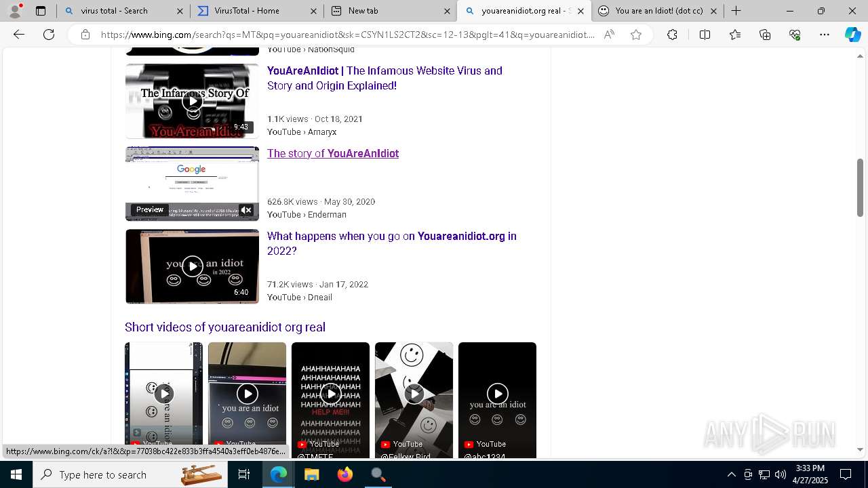This screenshot has width=868, height=488.
Task: Open Task View on the taskbar
Action: [x=244, y=474]
